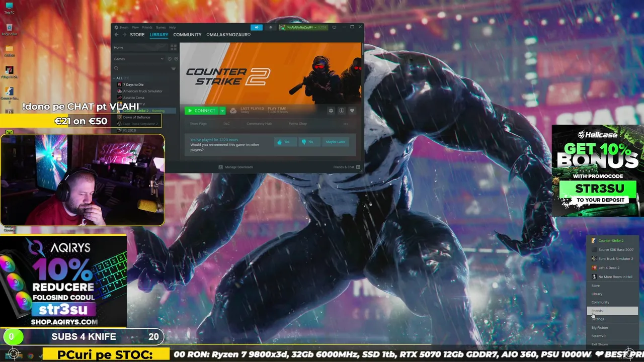This screenshot has width=644, height=362.
Task: Click the library search magnifier icon
Action: pos(116,68)
